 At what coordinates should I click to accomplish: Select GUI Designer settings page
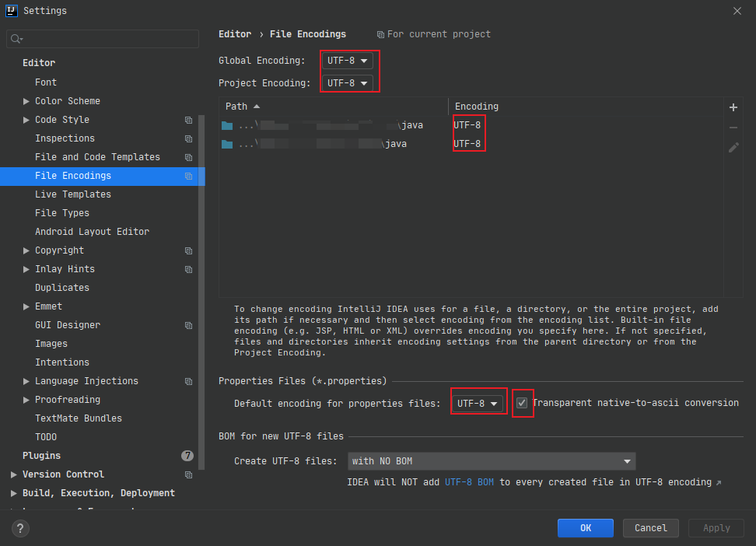tap(68, 325)
